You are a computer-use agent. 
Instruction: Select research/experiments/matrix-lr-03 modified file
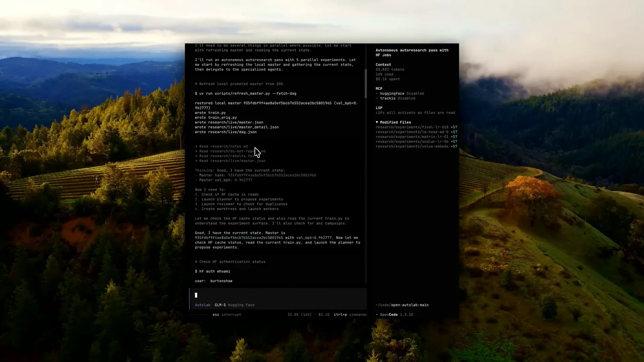click(x=416, y=137)
